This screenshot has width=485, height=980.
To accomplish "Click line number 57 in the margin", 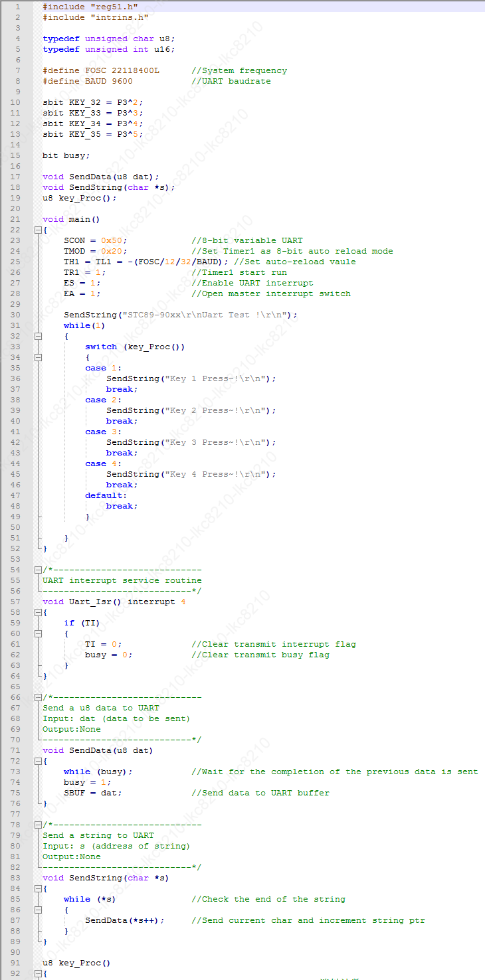I will 15,602.
